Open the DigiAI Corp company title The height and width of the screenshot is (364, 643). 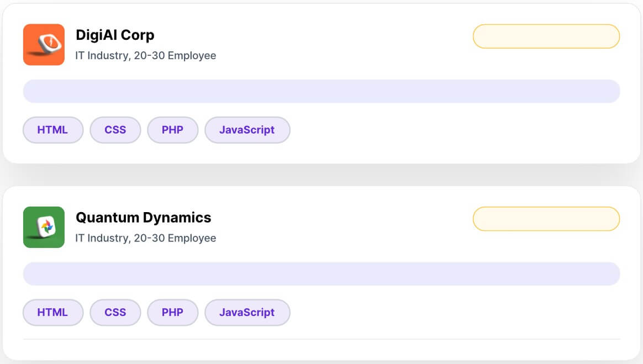tap(115, 35)
